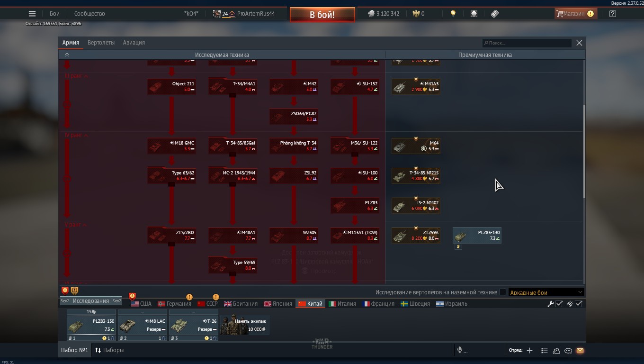Select the M113A1 (TOW) vehicle card

pos(355,236)
